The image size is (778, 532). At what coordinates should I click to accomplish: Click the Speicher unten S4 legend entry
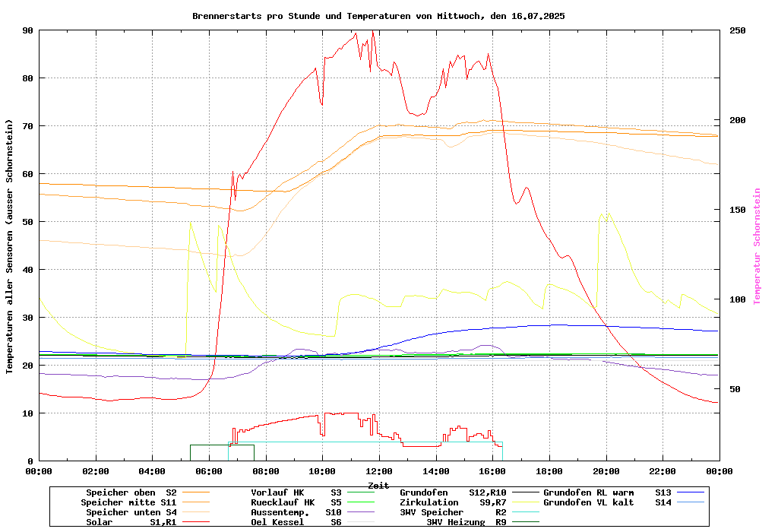click(128, 512)
